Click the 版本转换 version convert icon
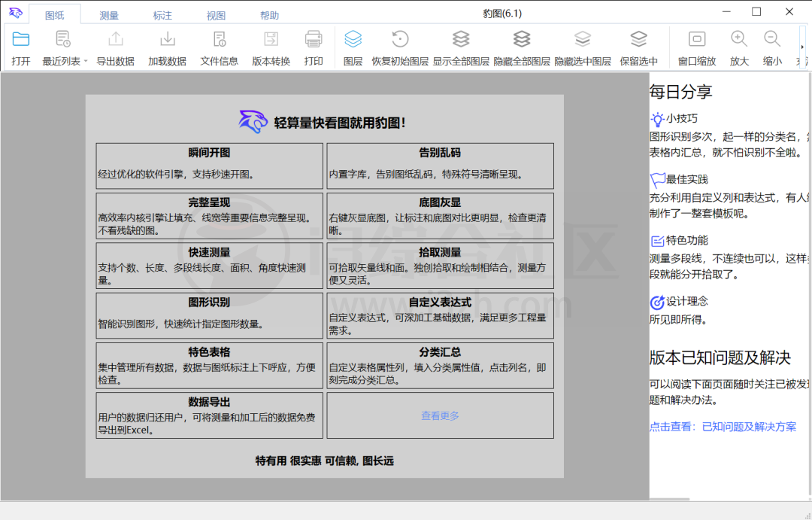The image size is (812, 520). point(271,39)
